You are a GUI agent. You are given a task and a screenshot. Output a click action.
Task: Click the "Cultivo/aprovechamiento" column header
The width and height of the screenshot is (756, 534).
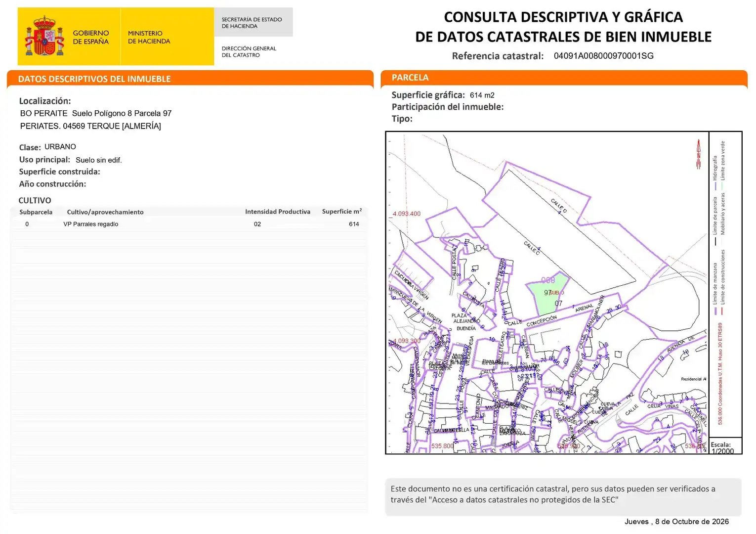point(105,212)
